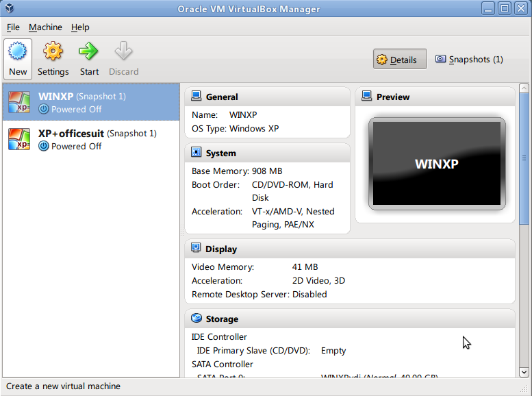Viewport: 532px width, 396px height.
Task: Click the 'Base Memory: 908 MB' line
Action: tap(237, 171)
